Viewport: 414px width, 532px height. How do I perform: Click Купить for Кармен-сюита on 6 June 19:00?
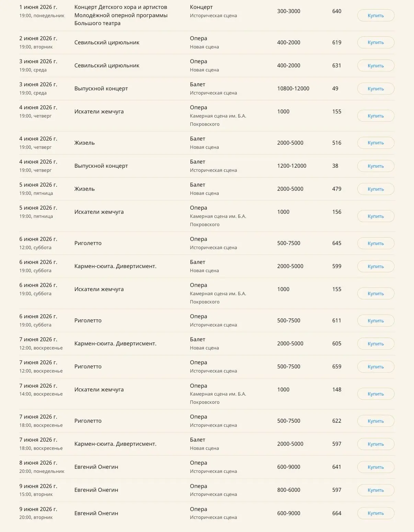(376, 266)
